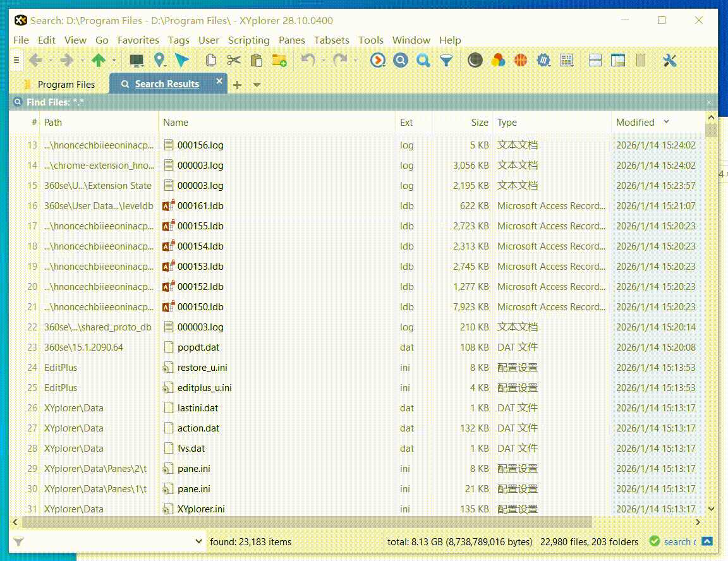Open the new tab dropdown arrow

click(x=257, y=83)
